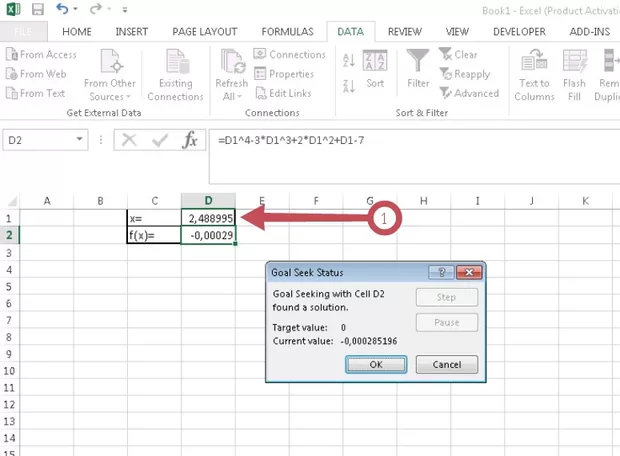Click the Insert Function fx button
This screenshot has width=620, height=456.
click(x=190, y=141)
